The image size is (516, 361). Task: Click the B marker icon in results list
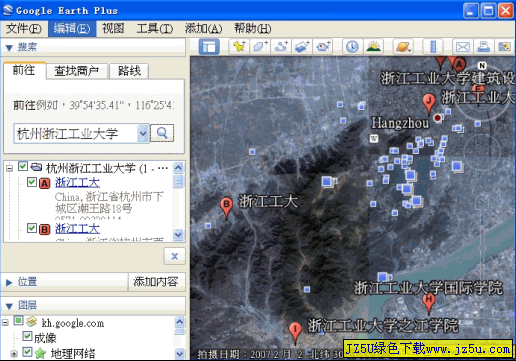(45, 229)
